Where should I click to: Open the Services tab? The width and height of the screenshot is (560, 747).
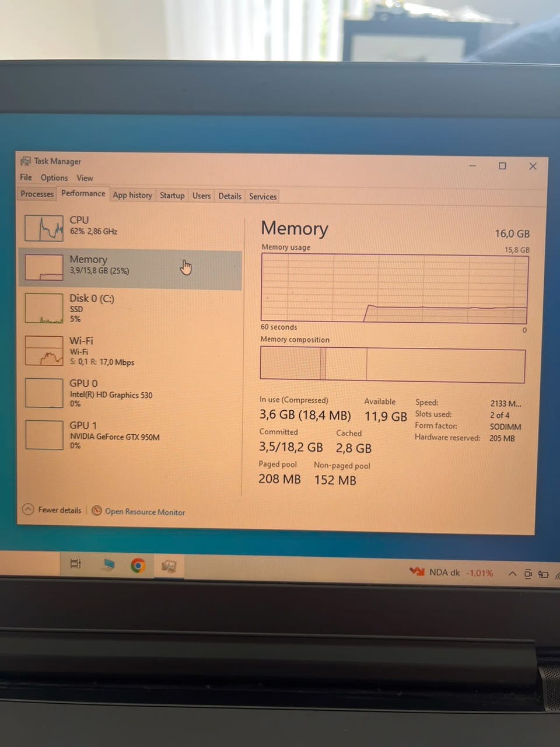(263, 197)
